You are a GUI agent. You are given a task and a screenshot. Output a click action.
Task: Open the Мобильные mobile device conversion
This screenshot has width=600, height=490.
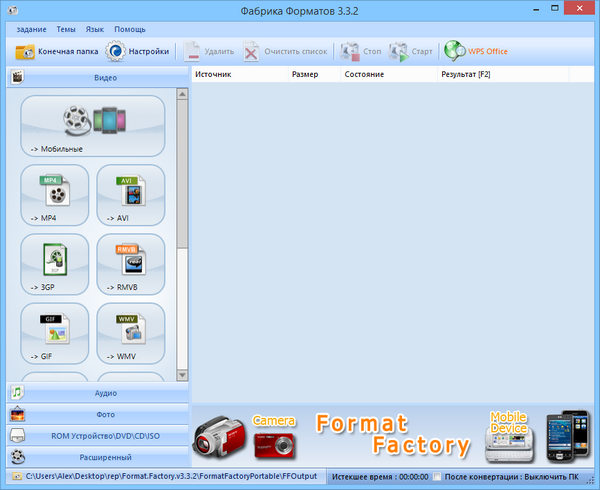[92, 126]
